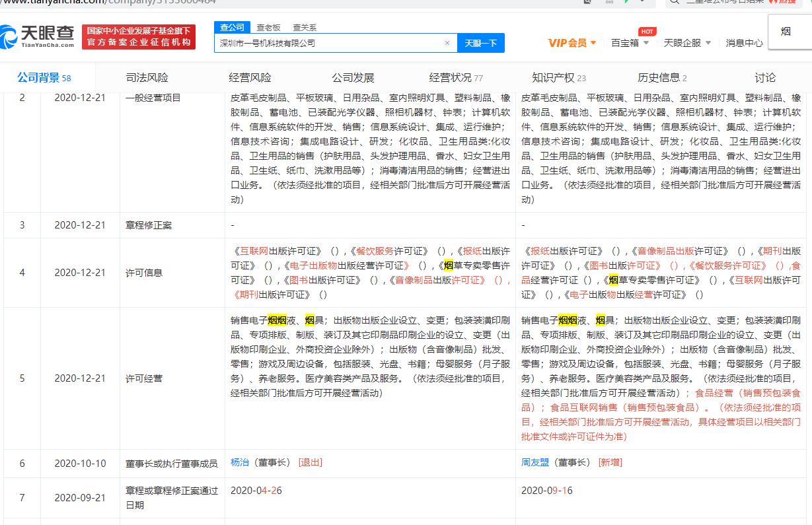Screen dimensions: 812x525
Task: Open the 周友盟 director profile link
Action: click(535, 463)
